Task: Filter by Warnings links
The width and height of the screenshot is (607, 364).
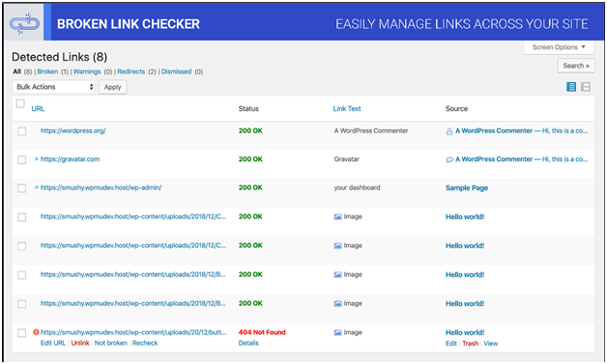Action: pyautogui.click(x=87, y=71)
